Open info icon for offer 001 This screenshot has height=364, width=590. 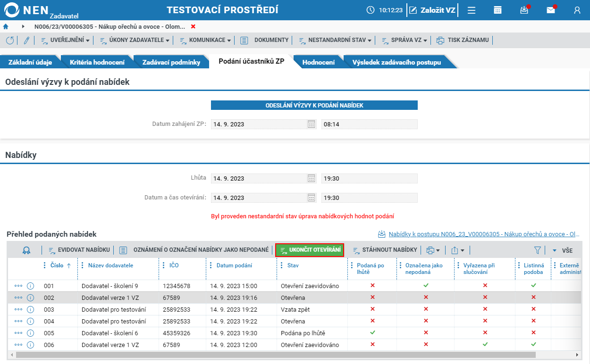click(x=31, y=286)
